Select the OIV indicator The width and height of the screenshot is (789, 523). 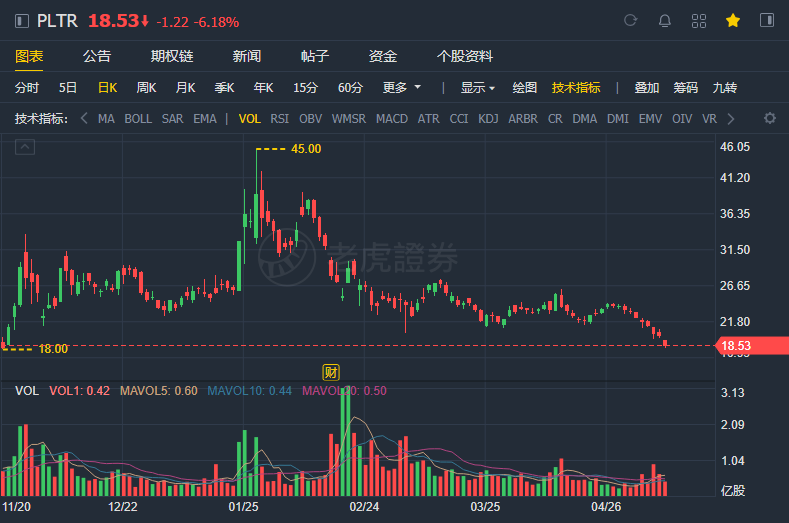click(682, 119)
